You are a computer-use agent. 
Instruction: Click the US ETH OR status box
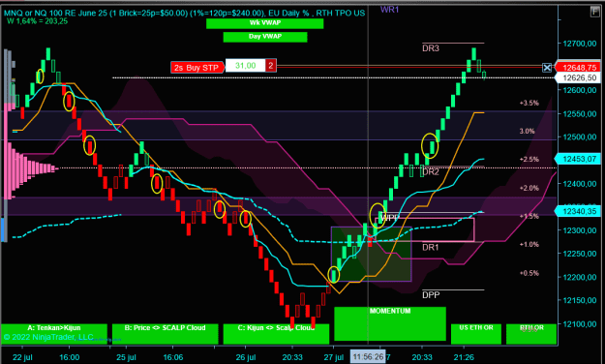point(476,334)
